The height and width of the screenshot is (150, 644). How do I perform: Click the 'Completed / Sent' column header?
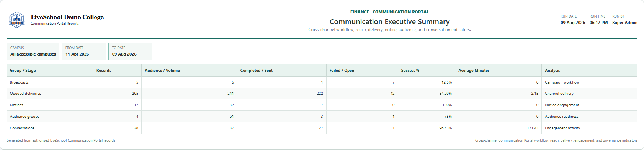282,71
